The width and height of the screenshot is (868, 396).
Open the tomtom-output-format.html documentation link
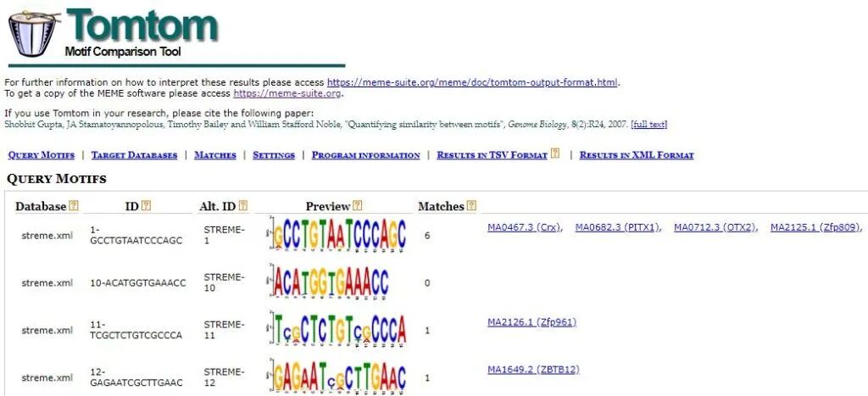[472, 82]
